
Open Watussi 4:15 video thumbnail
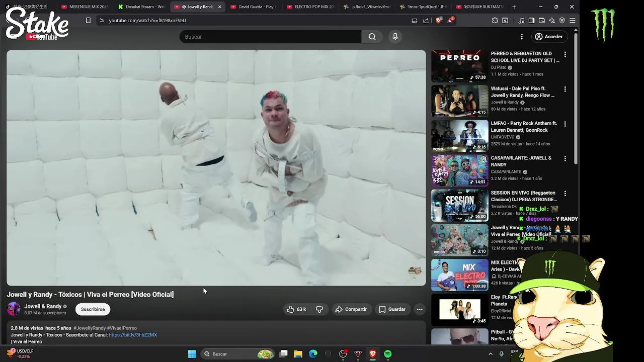click(x=459, y=101)
